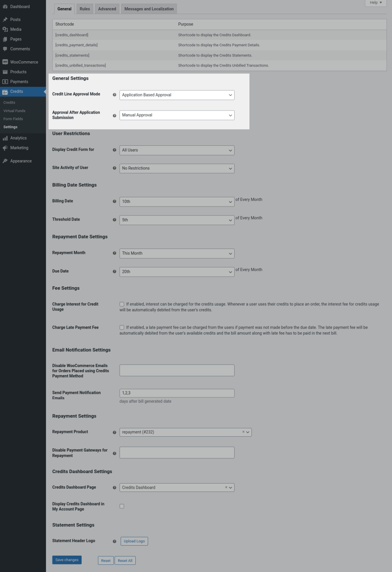Click the Analytics bar chart icon
392x572 pixels.
click(x=5, y=138)
